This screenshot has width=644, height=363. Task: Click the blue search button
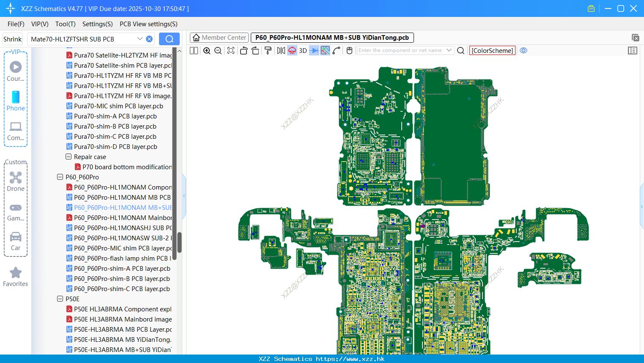169,39
